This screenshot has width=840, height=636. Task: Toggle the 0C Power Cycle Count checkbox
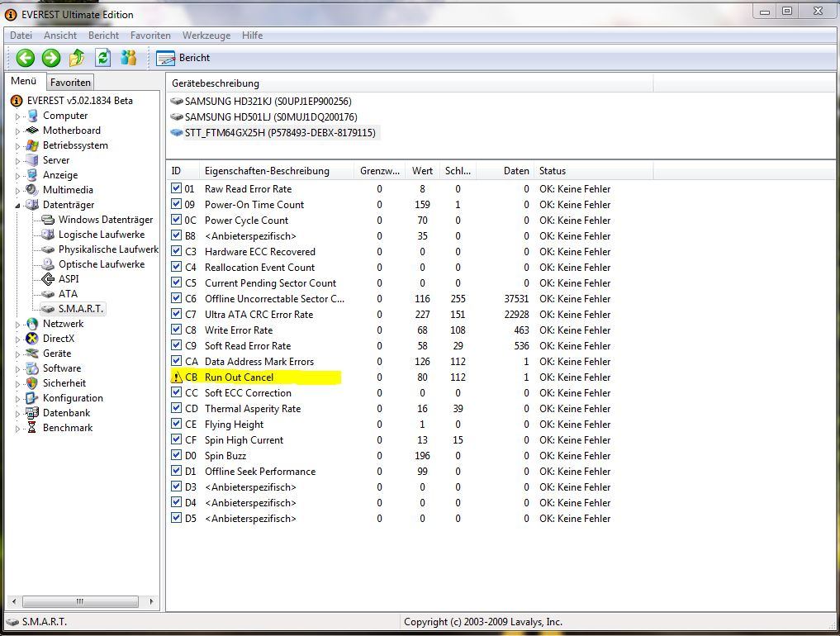176,219
